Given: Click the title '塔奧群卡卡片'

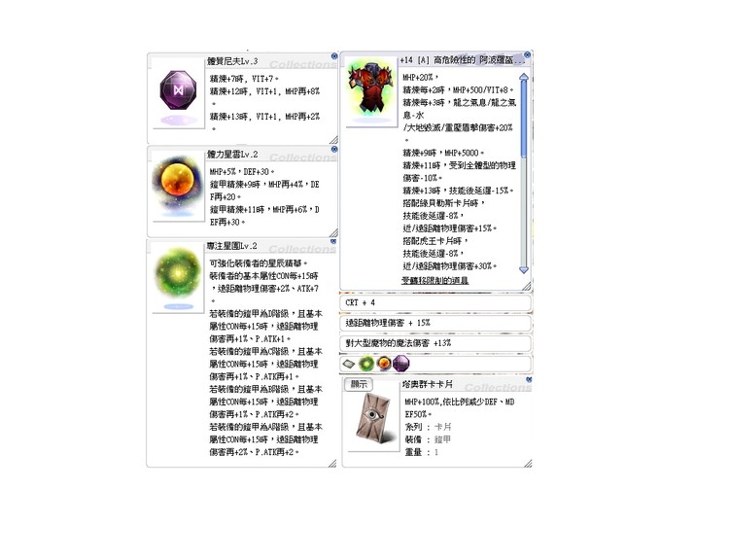Looking at the screenshot, I should pos(427,384).
